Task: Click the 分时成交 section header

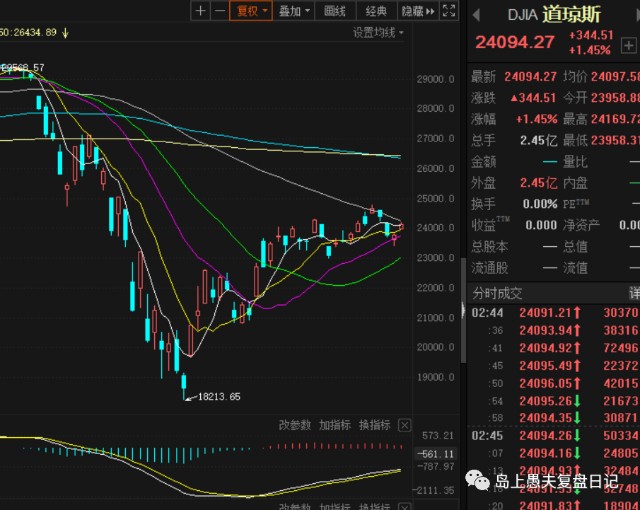Action: pos(497,293)
